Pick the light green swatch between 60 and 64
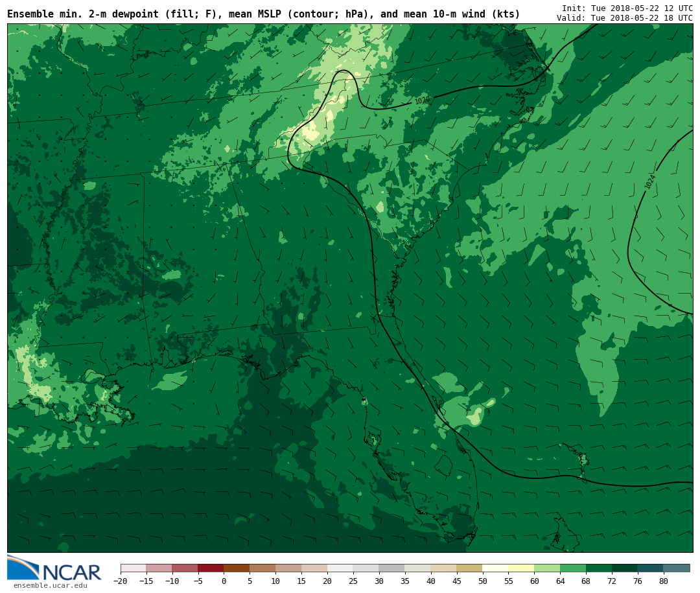The height and width of the screenshot is (593, 700). point(547,568)
